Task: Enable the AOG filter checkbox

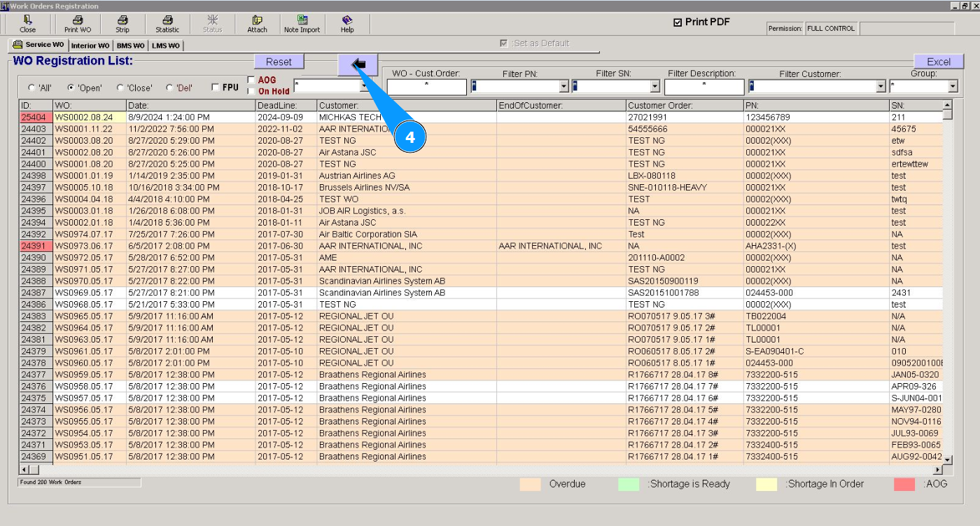Action: [x=252, y=81]
